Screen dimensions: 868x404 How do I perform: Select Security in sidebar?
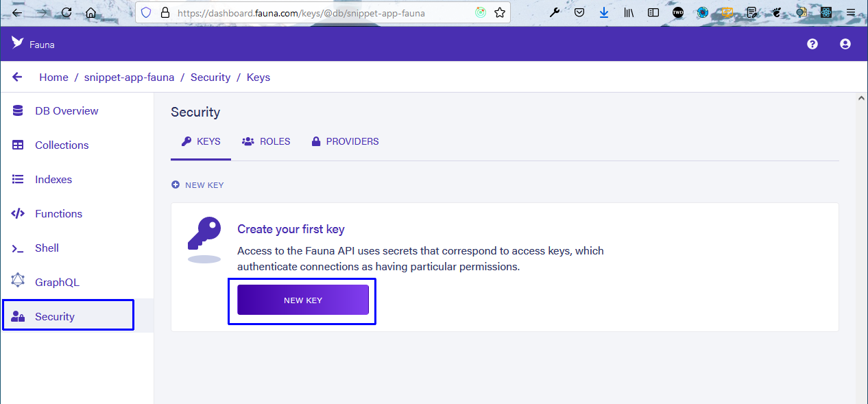[77, 316]
